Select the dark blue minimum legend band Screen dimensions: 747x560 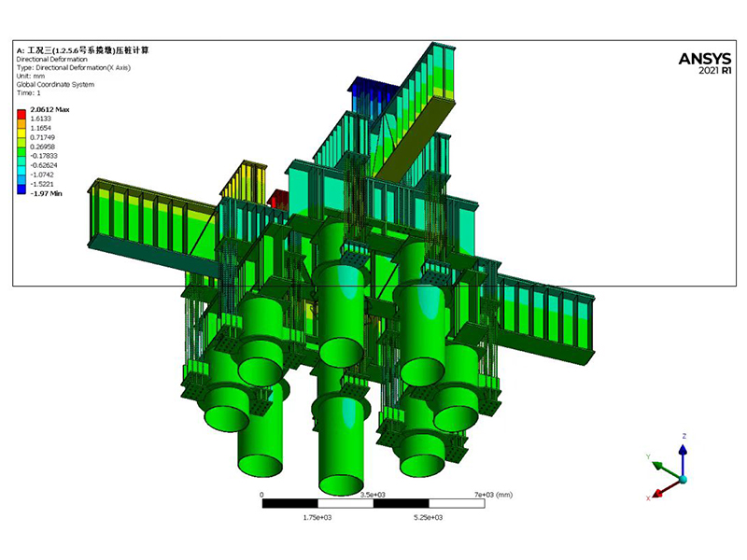point(21,189)
